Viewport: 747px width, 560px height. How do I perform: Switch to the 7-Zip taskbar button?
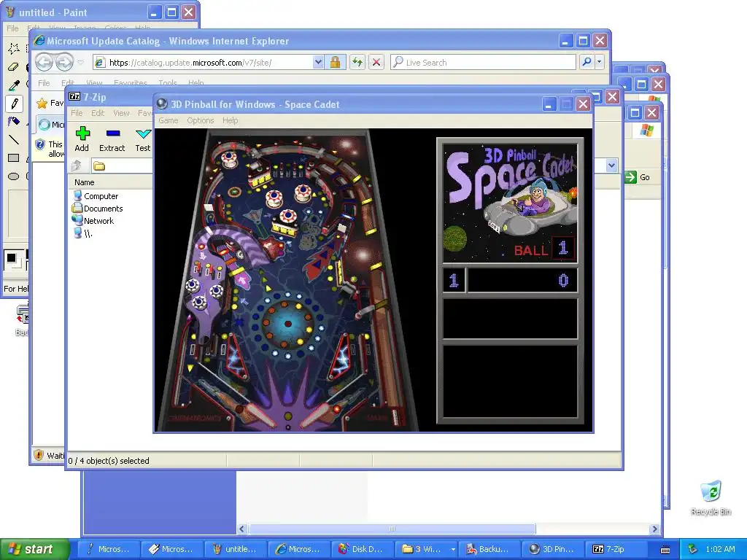tap(616, 549)
